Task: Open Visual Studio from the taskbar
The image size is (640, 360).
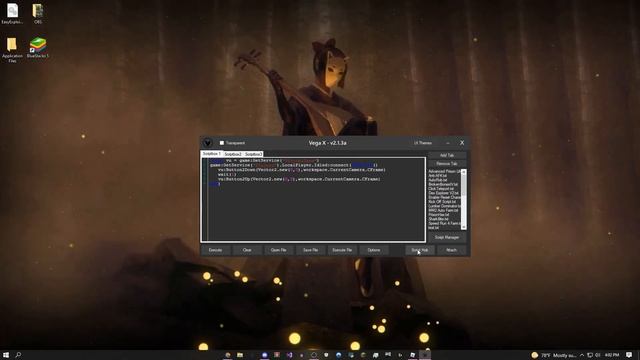Action: tap(289, 355)
